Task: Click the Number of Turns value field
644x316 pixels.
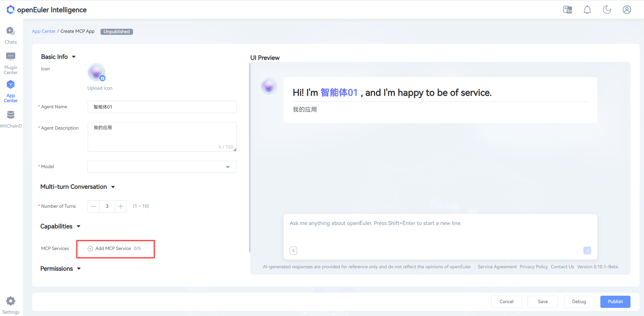Action: [107, 206]
